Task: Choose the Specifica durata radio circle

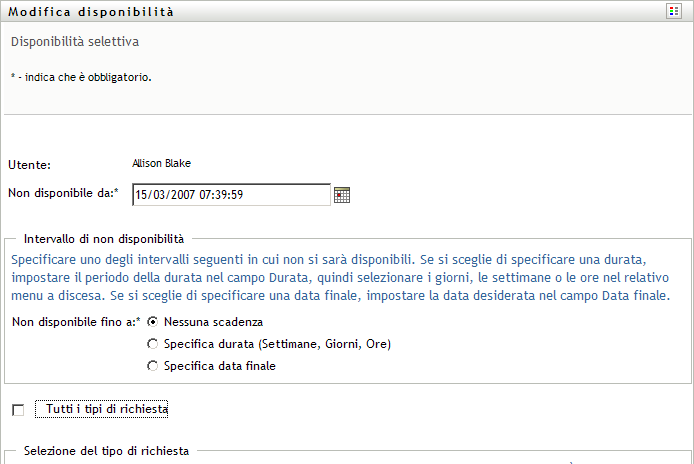Action: (153, 344)
